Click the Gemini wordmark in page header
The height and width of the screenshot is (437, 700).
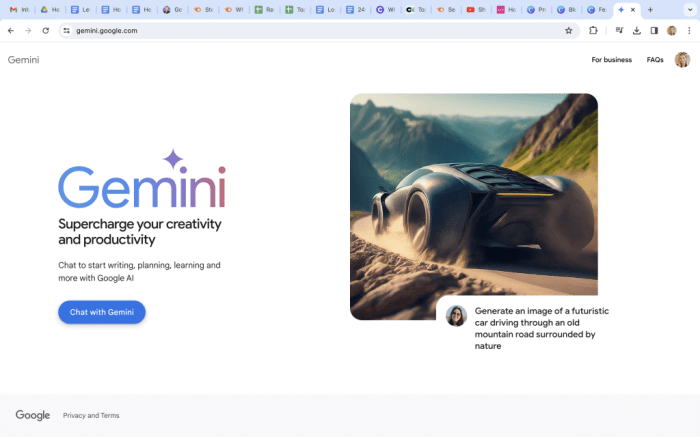point(23,60)
